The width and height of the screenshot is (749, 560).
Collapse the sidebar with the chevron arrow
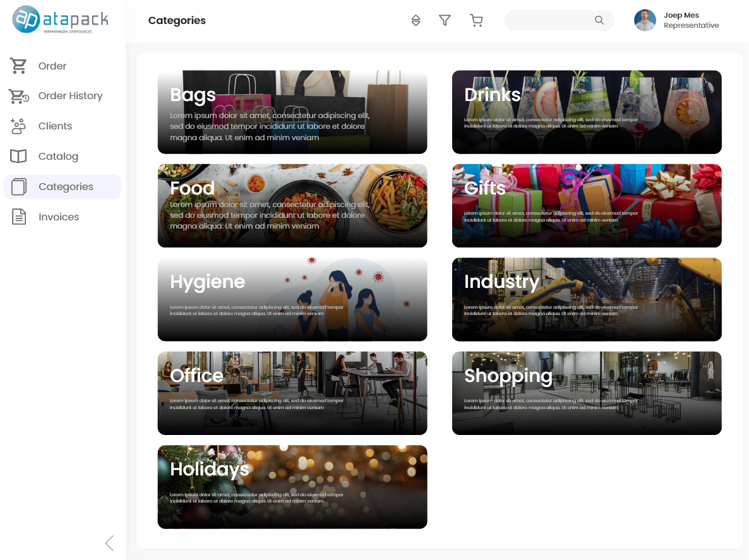109,543
